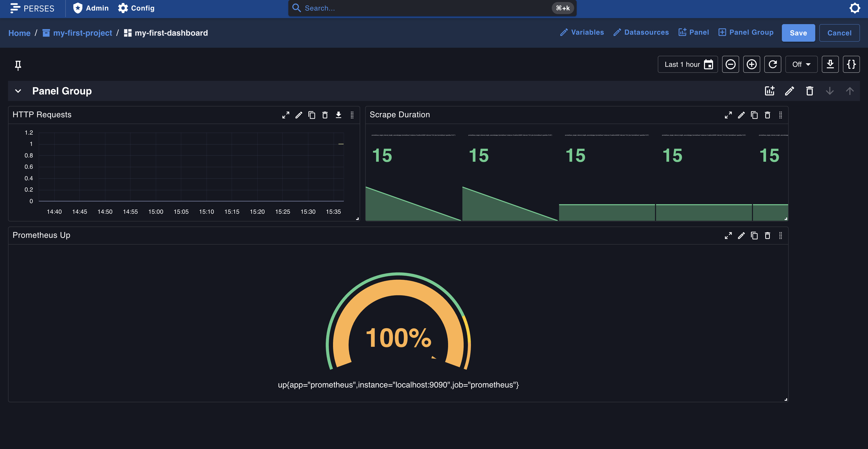This screenshot has height=449, width=868.
Task: Cancel dashboard editing
Action: (839, 33)
